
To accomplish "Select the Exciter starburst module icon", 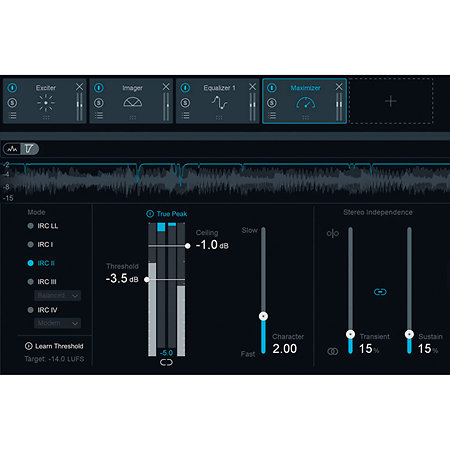I will point(46,103).
